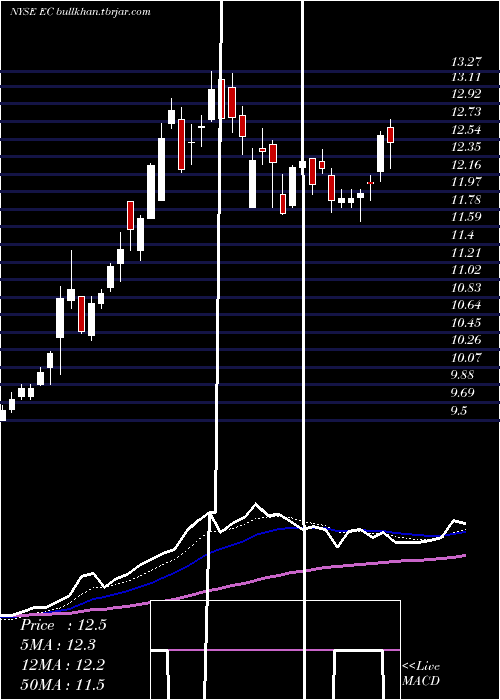Click the 10.07 price axis label
The height and width of the screenshot is (700, 500).
(x=466, y=358)
